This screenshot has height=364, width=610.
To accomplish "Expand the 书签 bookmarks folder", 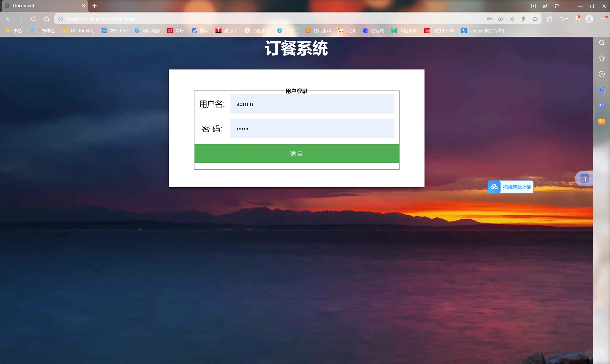I will tap(14, 30).
